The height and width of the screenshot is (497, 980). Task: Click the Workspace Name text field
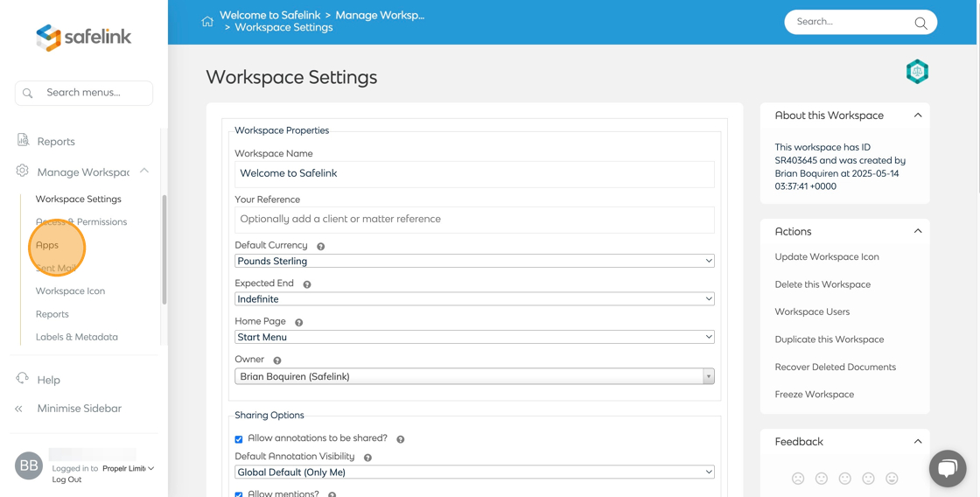(474, 173)
